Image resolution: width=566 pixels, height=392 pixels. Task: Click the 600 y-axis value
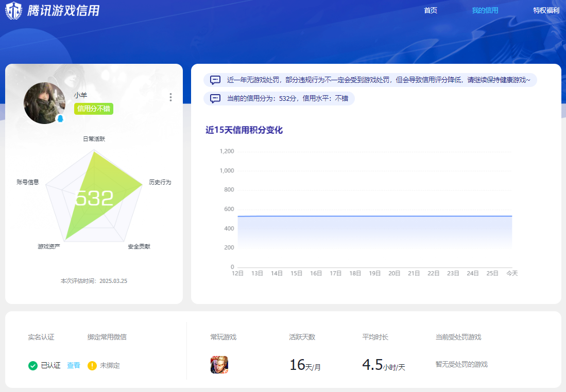tap(229, 209)
